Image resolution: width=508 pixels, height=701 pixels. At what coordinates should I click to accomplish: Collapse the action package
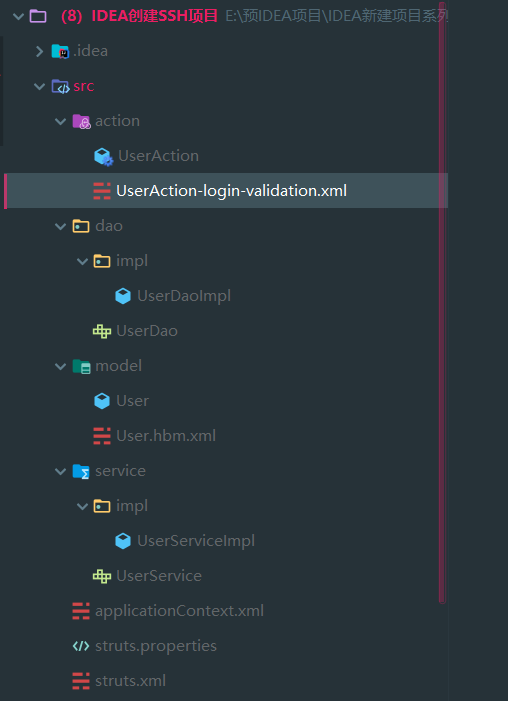tap(60, 121)
